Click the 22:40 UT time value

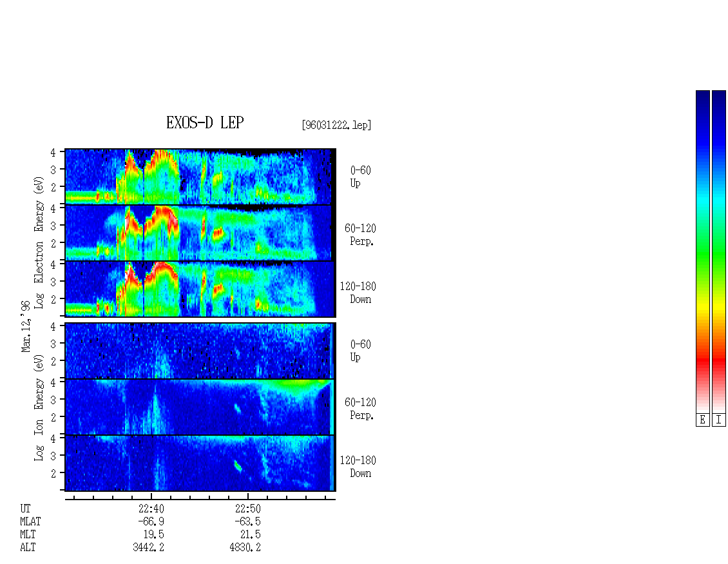[x=151, y=509]
